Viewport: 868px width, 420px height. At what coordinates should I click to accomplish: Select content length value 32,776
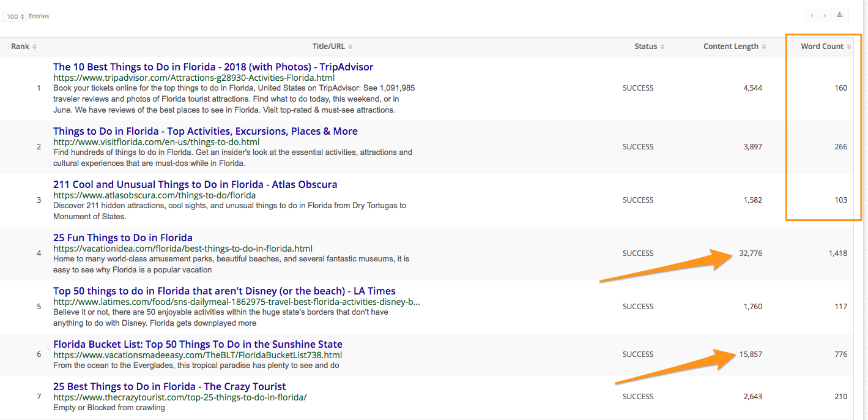tap(751, 253)
